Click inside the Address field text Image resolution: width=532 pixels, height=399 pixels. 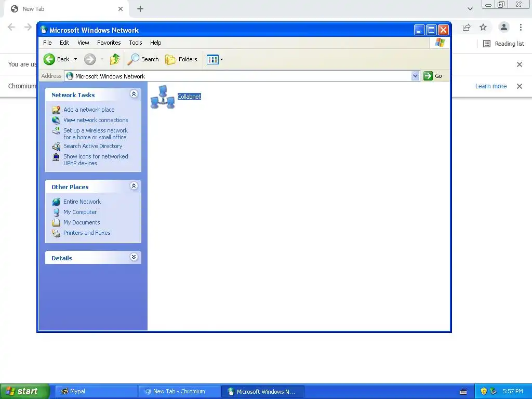(x=110, y=76)
